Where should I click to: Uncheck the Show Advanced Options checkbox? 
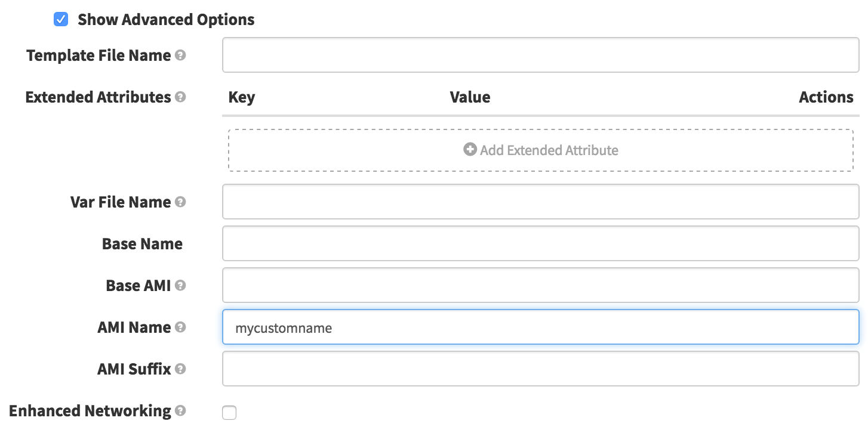[x=60, y=20]
